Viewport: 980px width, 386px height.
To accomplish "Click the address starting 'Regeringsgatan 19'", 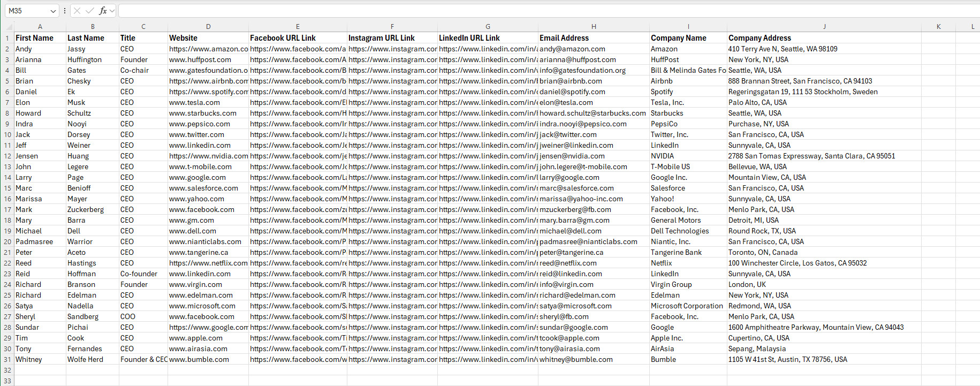I will [x=803, y=92].
